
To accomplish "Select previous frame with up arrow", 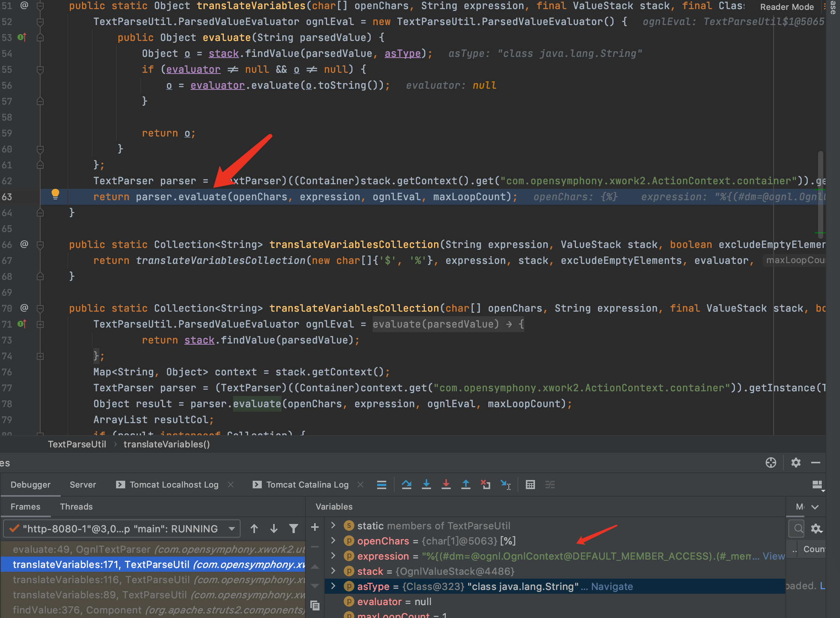I will click(254, 529).
